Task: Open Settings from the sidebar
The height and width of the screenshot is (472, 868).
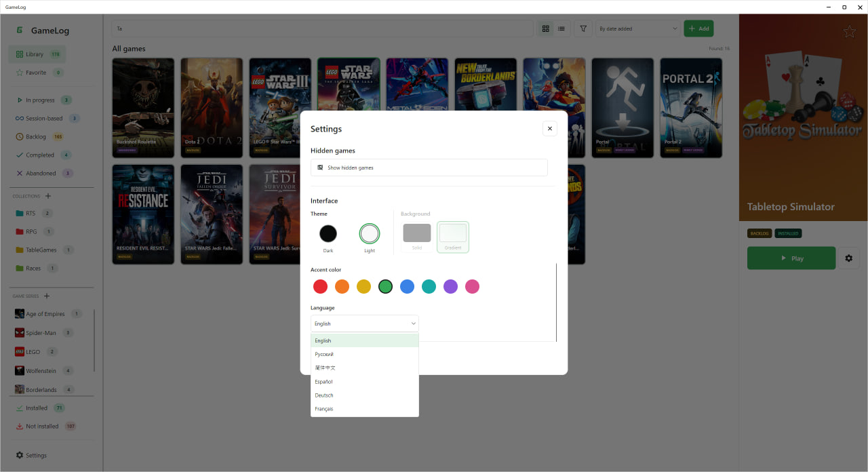Action: coord(31,456)
